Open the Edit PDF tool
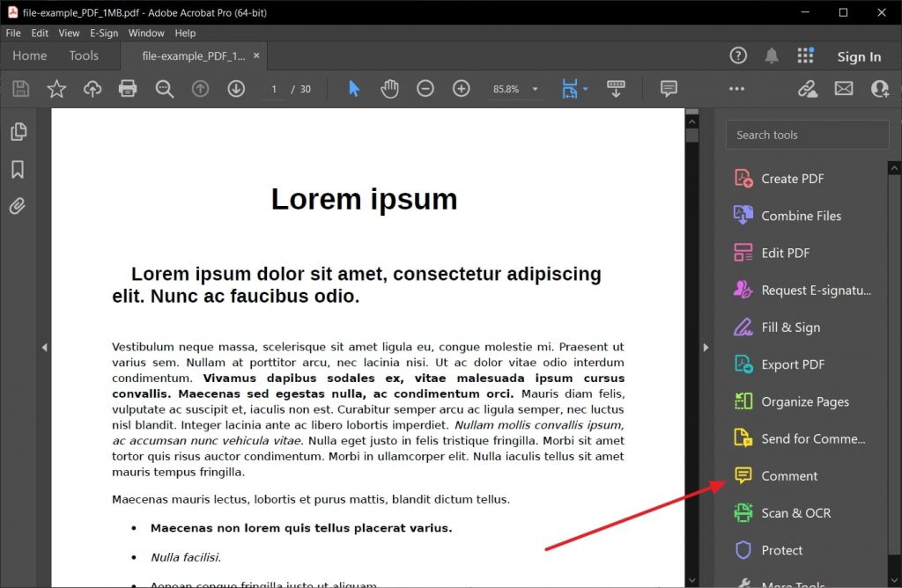The image size is (902, 588). click(790, 253)
